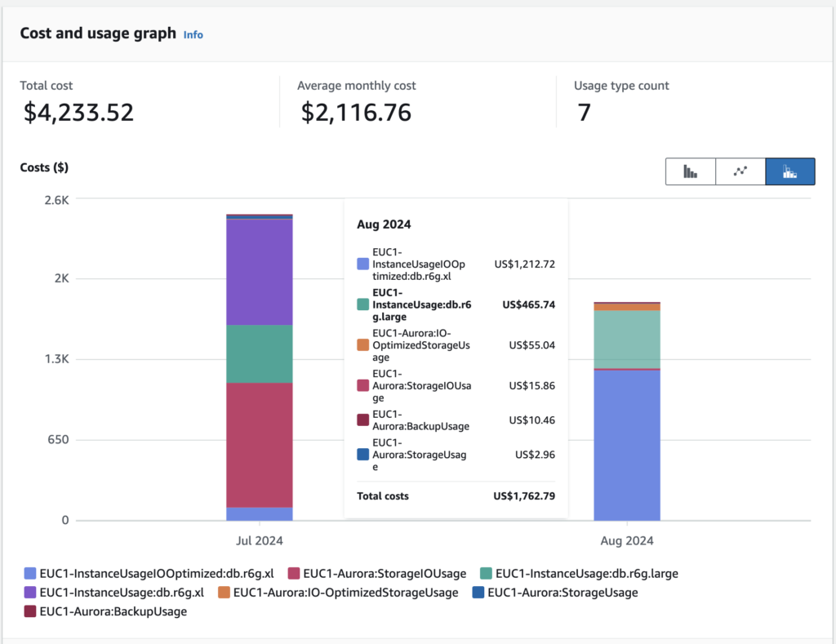
Task: Click the tooltip heading Aug 2024
Action: pos(384,224)
